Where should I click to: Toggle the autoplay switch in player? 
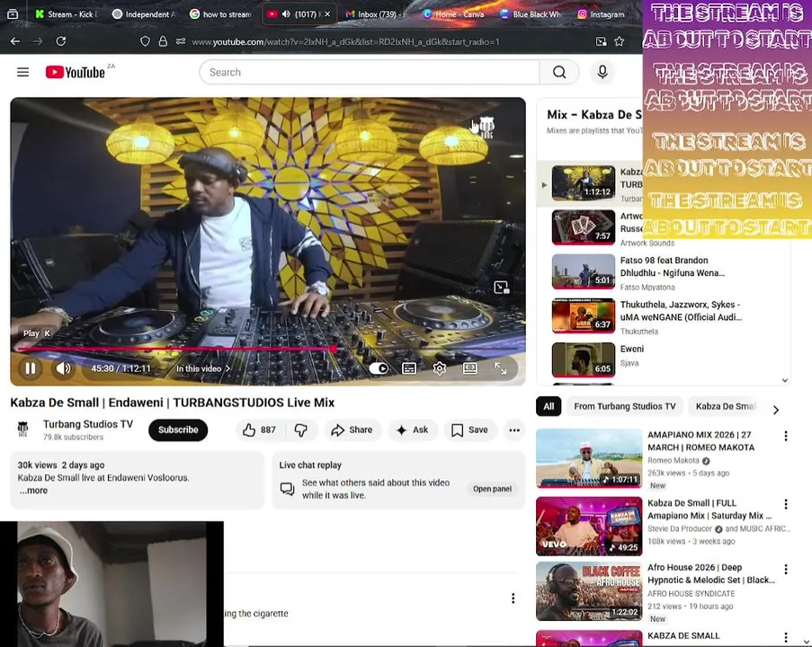tap(379, 368)
